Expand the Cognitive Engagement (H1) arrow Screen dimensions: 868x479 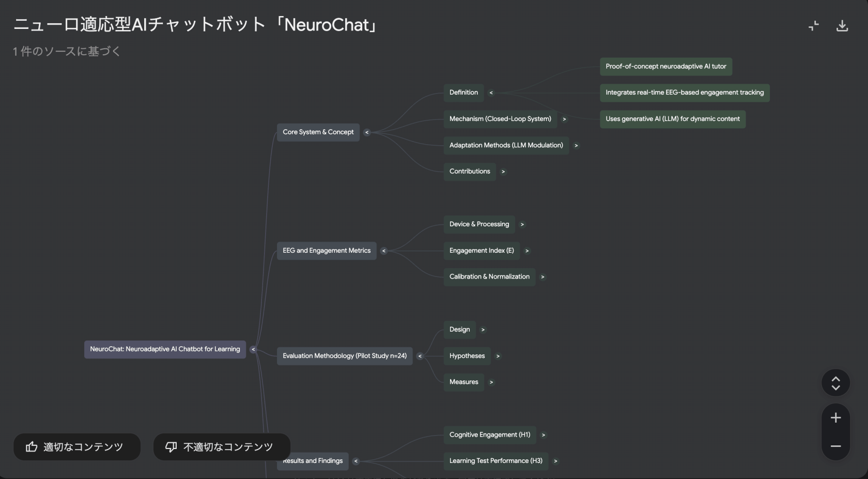pos(543,435)
